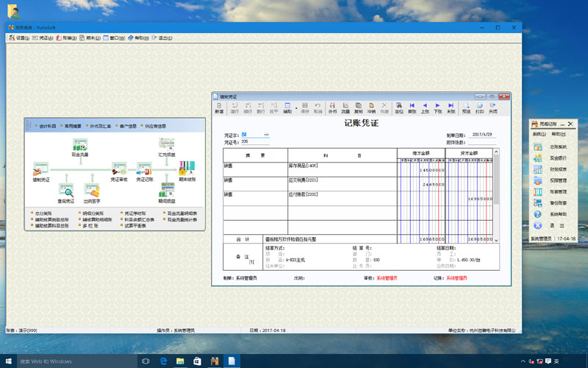Open the 设置 menu in the menu bar
This screenshot has width=588, height=368.
[x=19, y=38]
